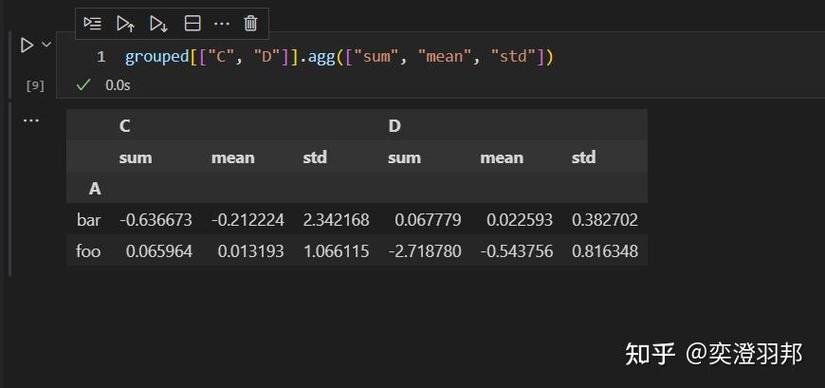Click the sum header under C
This screenshot has width=825, height=388.
click(x=136, y=157)
